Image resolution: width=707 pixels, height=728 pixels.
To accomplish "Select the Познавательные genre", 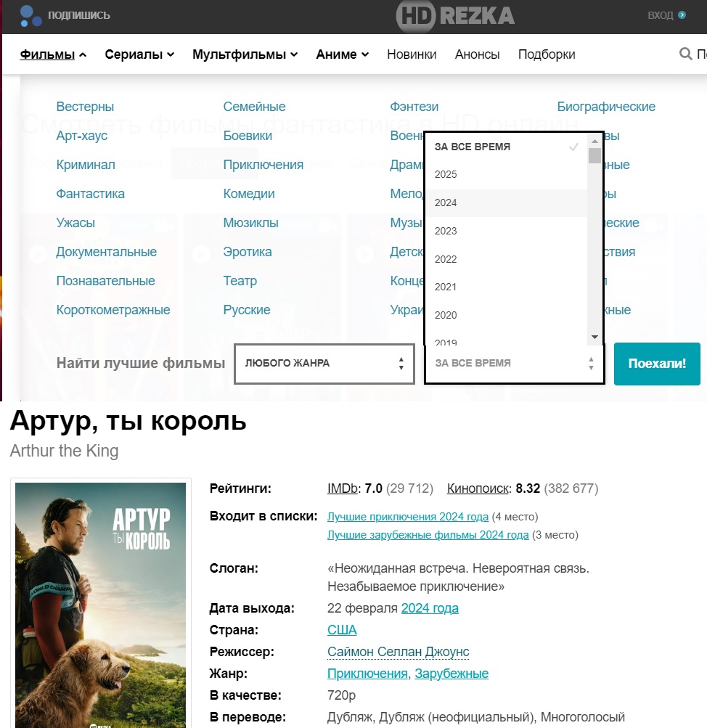I will (105, 281).
